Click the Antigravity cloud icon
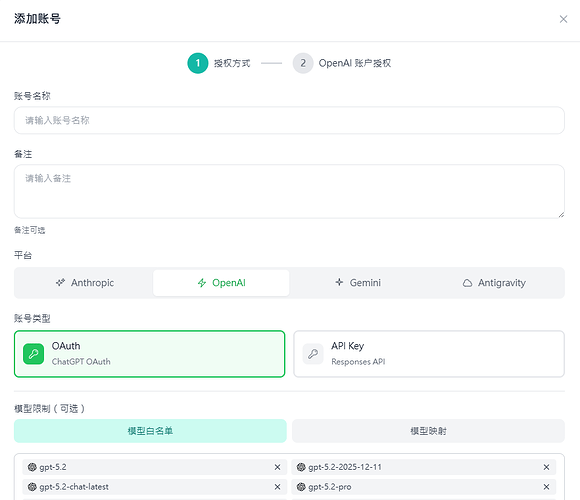This screenshot has width=580, height=500. click(x=468, y=283)
